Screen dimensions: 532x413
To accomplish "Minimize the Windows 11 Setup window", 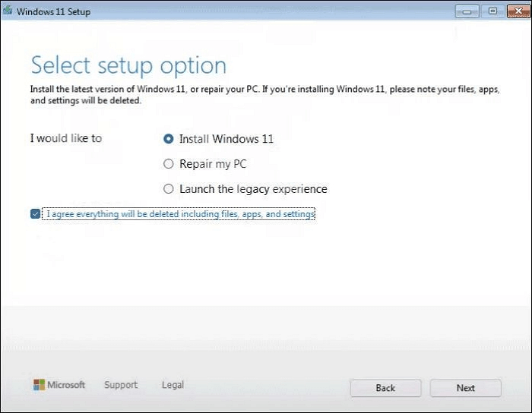I will [467, 11].
